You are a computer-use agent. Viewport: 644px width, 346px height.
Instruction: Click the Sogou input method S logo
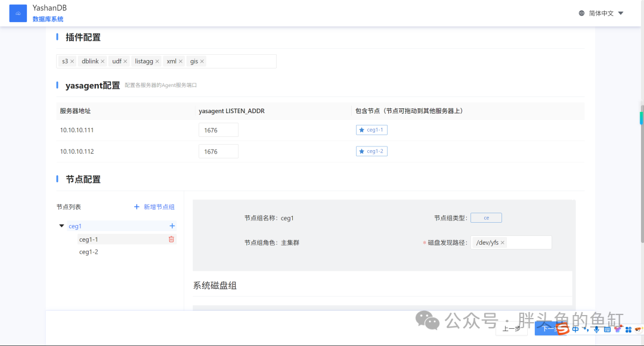tap(563, 329)
